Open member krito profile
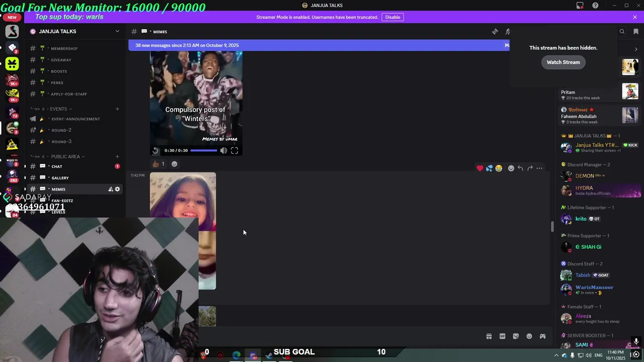Image resolution: width=644 pixels, height=362 pixels. [599, 219]
